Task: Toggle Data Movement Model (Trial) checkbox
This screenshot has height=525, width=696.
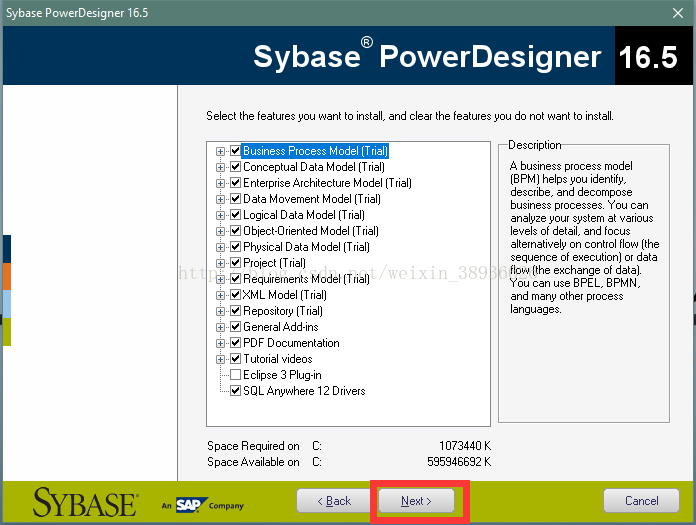Action: 236,199
